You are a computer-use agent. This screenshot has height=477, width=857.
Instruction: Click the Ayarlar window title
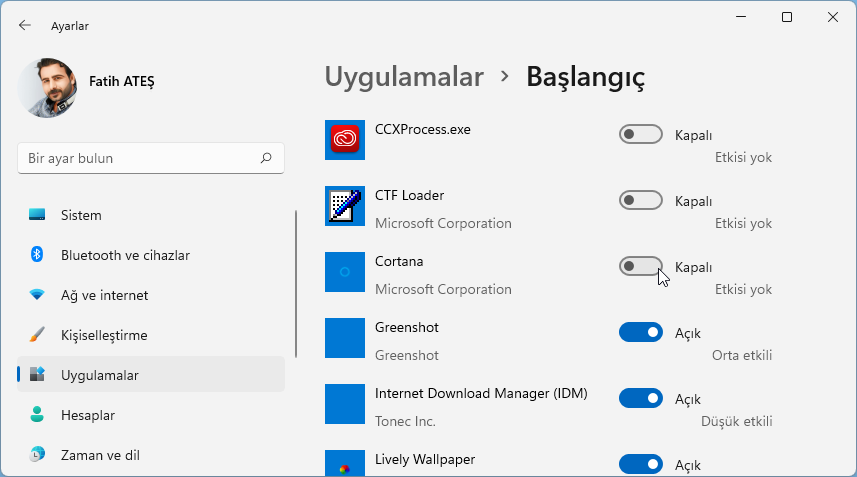[69, 26]
